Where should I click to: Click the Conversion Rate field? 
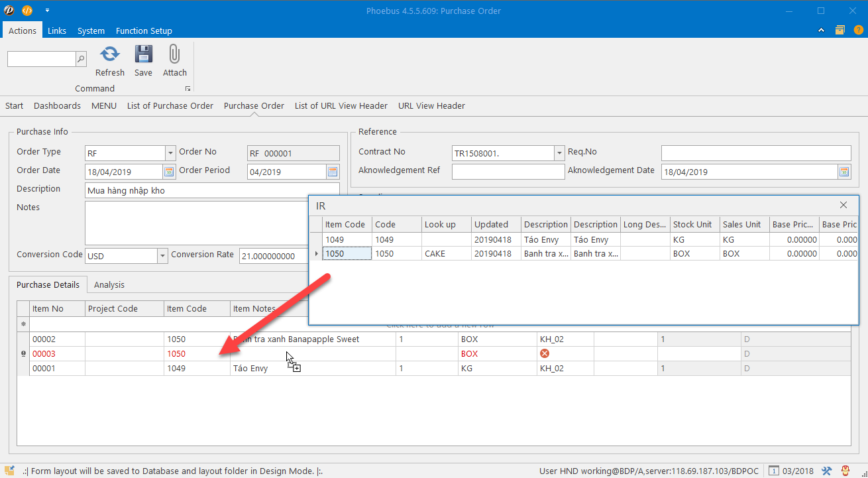pyautogui.click(x=274, y=256)
